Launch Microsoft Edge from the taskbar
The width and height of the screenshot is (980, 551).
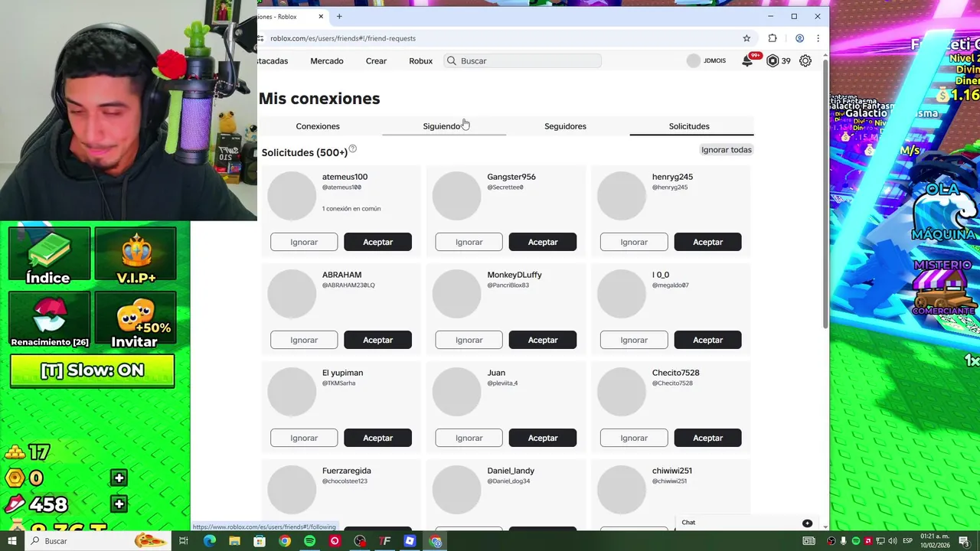[x=209, y=541]
